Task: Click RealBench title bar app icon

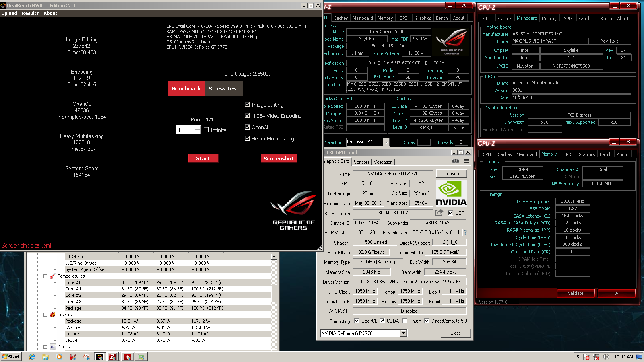Action: click(3, 6)
